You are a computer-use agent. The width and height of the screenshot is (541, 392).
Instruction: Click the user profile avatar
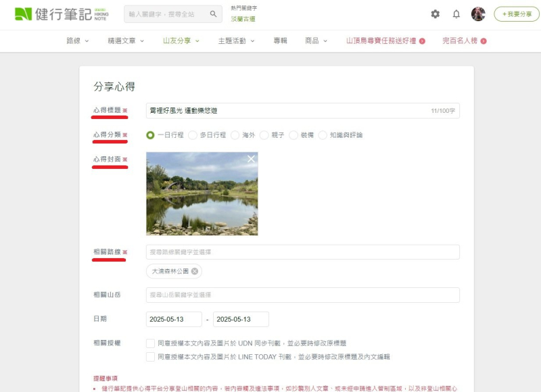click(478, 14)
